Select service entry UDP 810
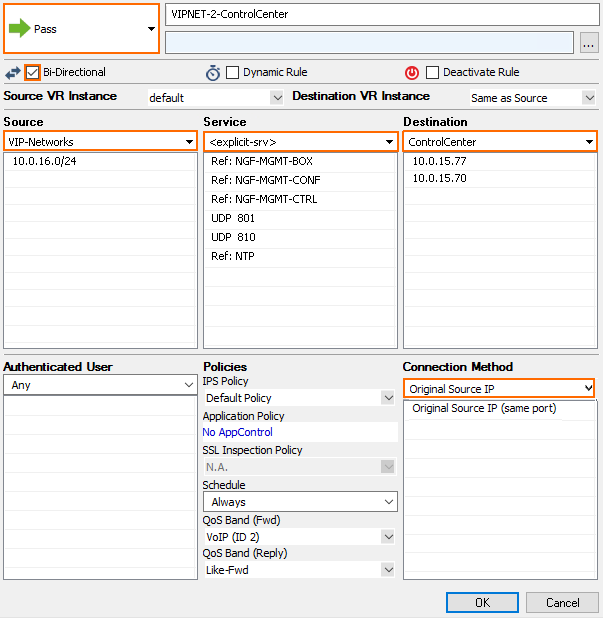 tap(300, 237)
